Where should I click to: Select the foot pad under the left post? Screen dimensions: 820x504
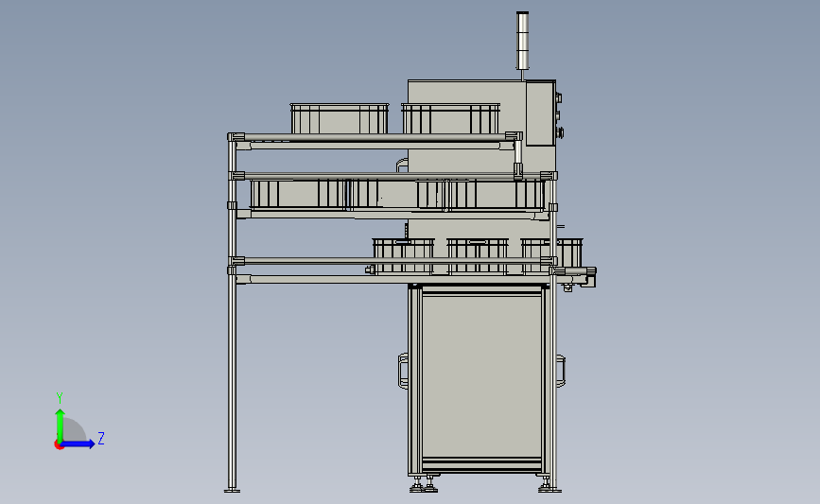pyautogui.click(x=233, y=490)
